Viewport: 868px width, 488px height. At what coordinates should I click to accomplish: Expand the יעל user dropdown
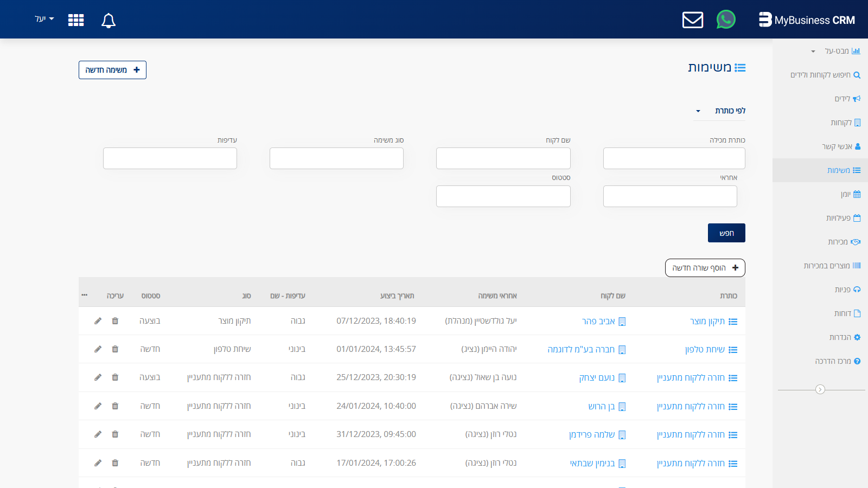point(44,19)
